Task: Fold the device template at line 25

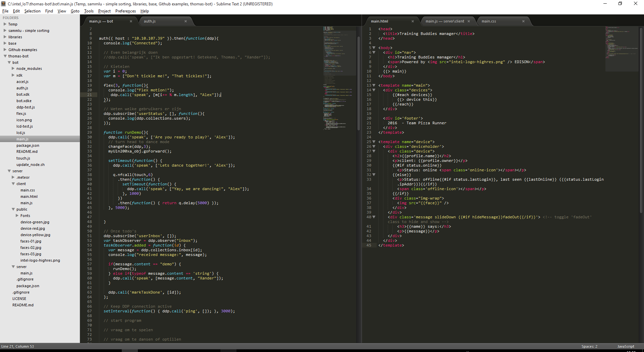Action: 374,142
